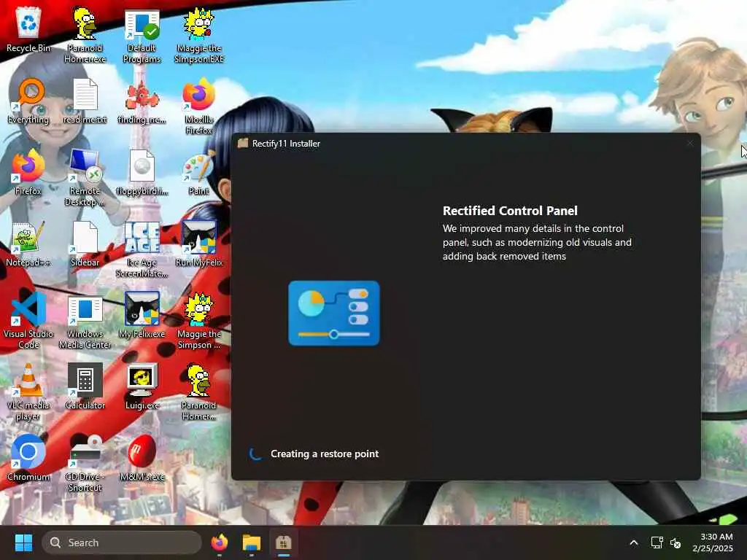This screenshot has height=560, width=747.
Task: Click the network status tray icon
Action: 657,542
